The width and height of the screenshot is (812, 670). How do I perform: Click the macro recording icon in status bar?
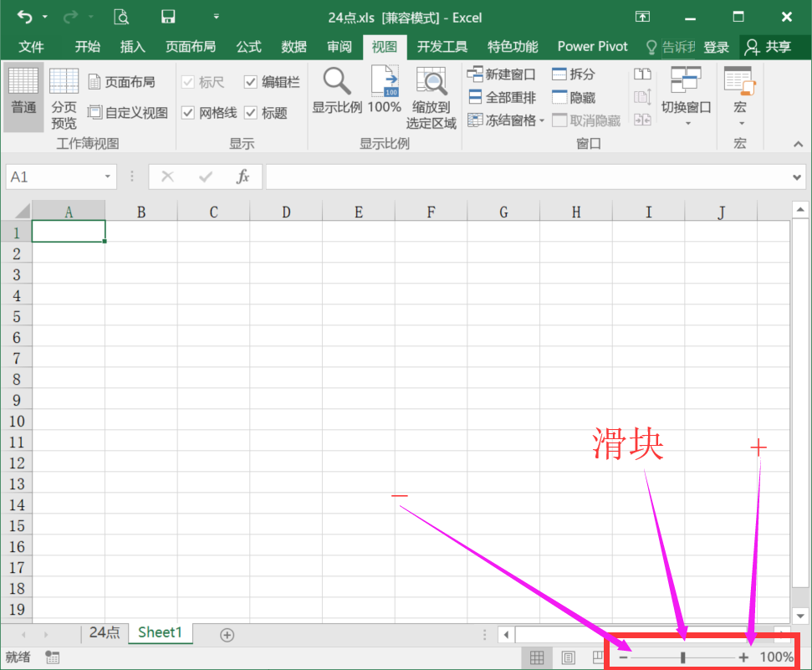(x=52, y=657)
